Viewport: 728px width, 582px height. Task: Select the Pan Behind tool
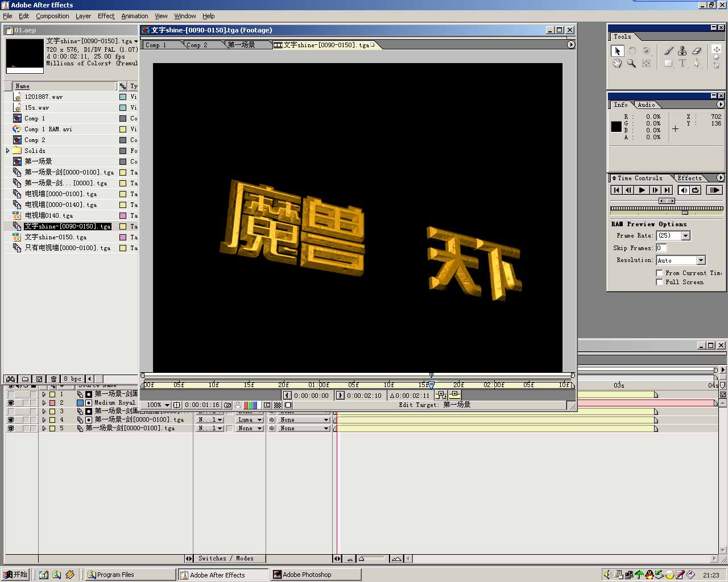pos(646,64)
